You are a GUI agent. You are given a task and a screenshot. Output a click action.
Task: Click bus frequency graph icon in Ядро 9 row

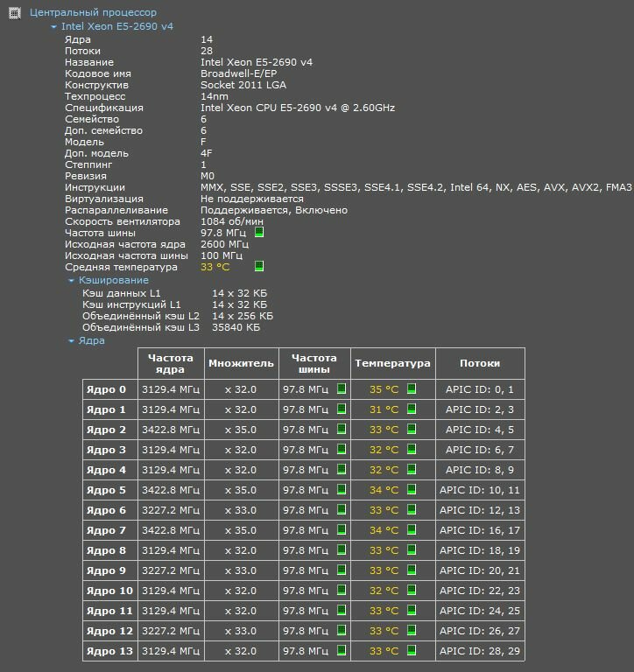(x=342, y=570)
